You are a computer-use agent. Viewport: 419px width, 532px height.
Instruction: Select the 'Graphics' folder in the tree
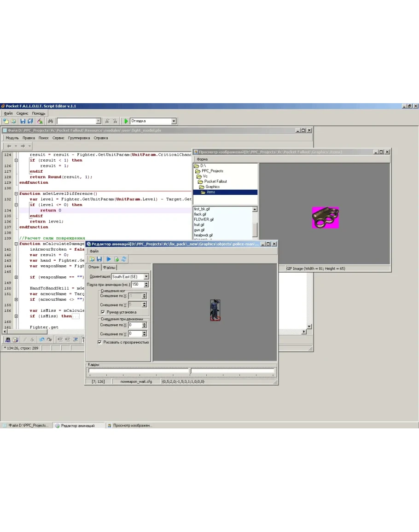click(x=212, y=187)
